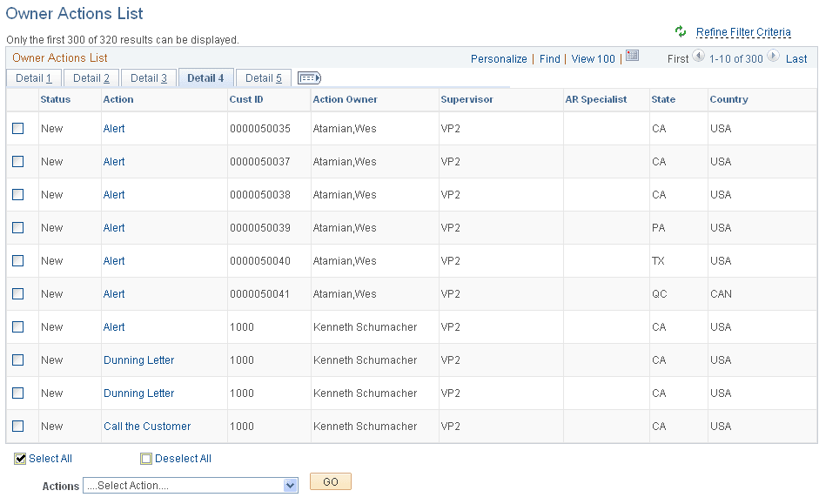The width and height of the screenshot is (819, 504).
Task: Click the Personalize link
Action: coord(499,58)
